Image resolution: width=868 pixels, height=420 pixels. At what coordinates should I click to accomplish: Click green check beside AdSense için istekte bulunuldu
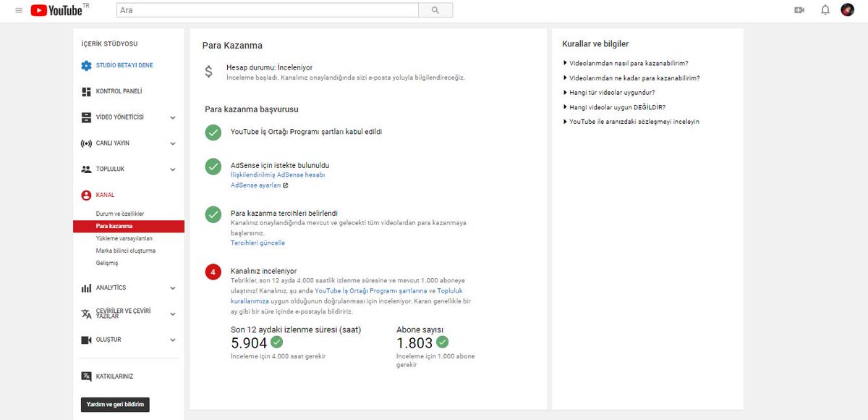[x=213, y=167]
